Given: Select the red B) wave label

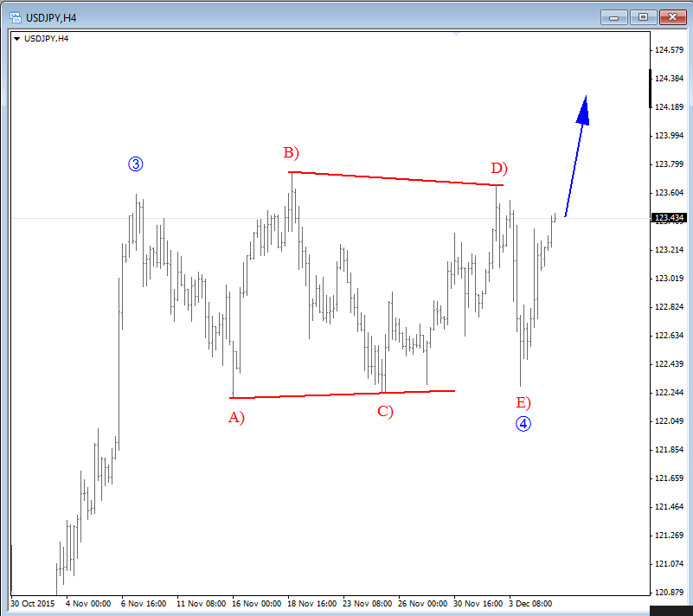Looking at the screenshot, I should pos(291,153).
